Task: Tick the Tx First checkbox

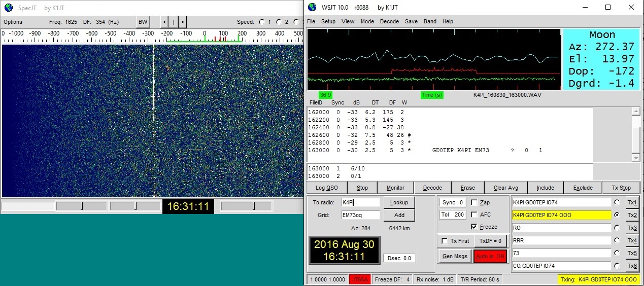Action: click(445, 241)
